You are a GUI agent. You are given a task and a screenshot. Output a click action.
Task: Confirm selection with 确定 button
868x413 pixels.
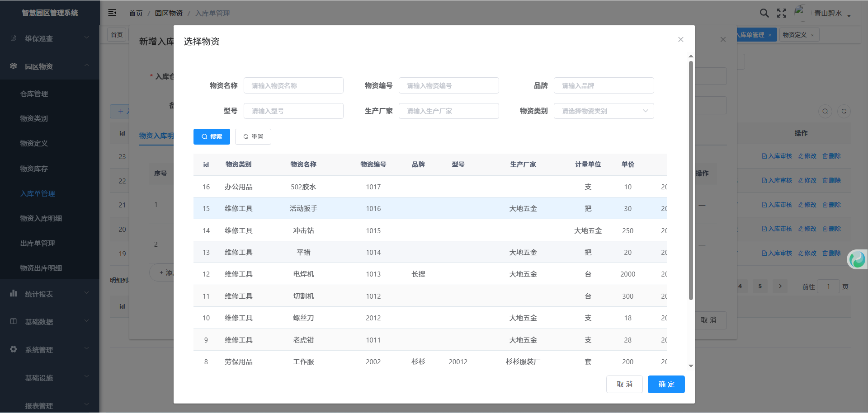666,384
